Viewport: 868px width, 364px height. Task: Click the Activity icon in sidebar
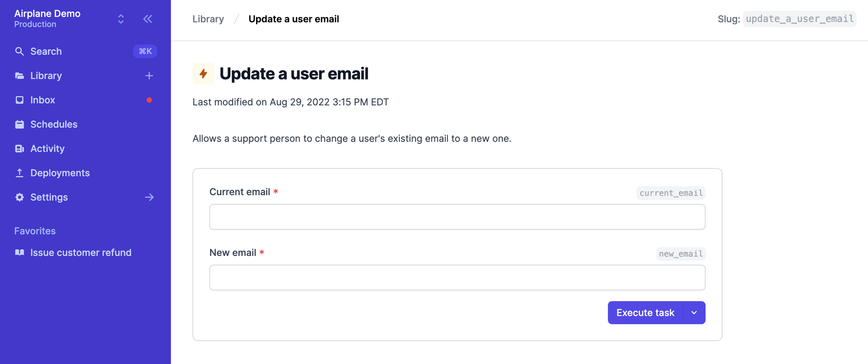click(x=19, y=148)
